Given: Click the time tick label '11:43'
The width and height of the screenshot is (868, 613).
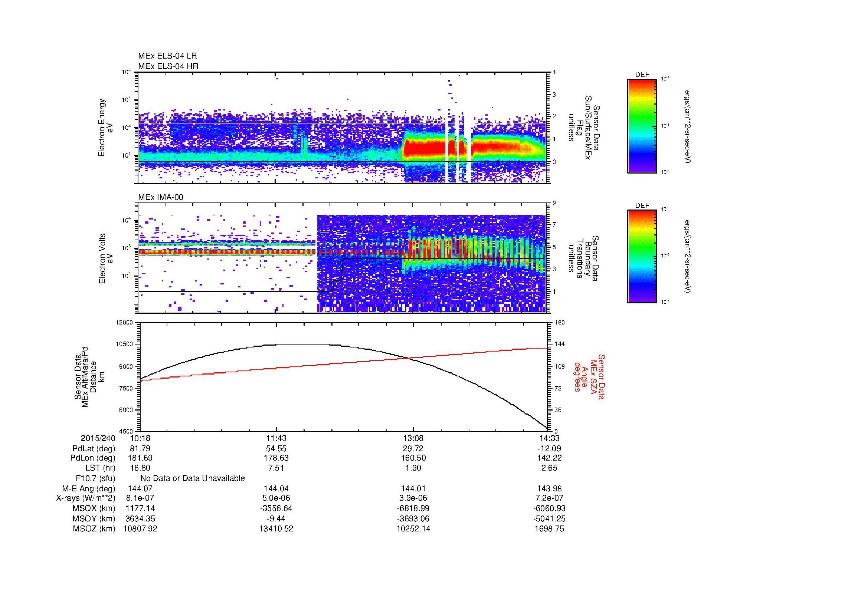Looking at the screenshot, I should pyautogui.click(x=276, y=438).
